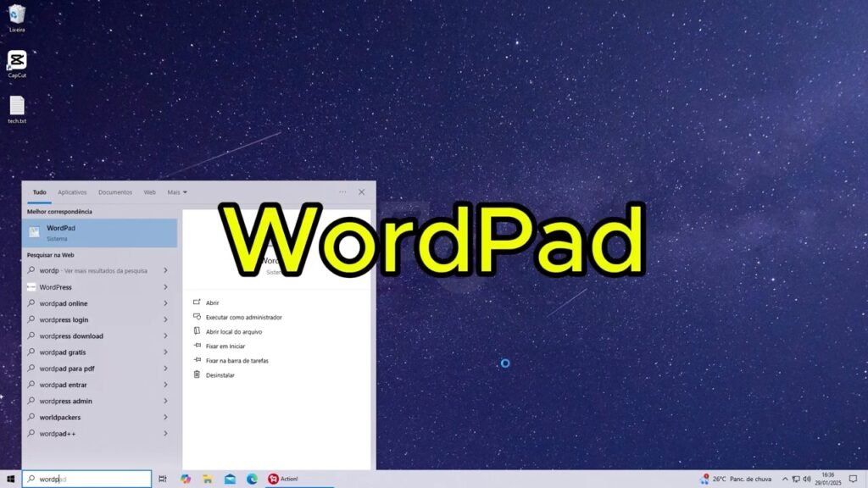Open the notification center icon
This screenshot has height=488, width=868.
point(853,480)
